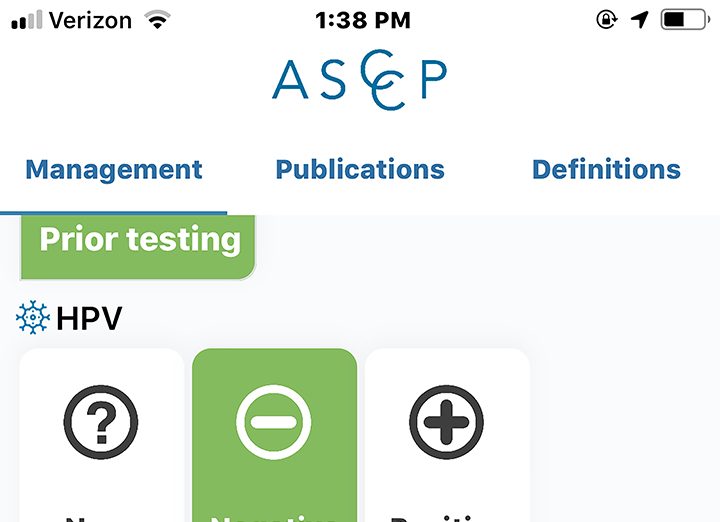
Task: Select the plus circle positive HPV icon
Action: [446, 422]
